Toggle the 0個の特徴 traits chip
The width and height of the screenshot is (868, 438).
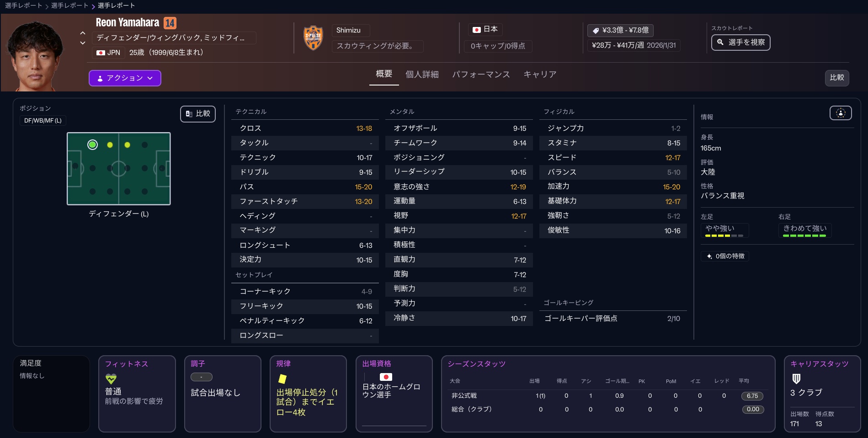[x=725, y=256]
